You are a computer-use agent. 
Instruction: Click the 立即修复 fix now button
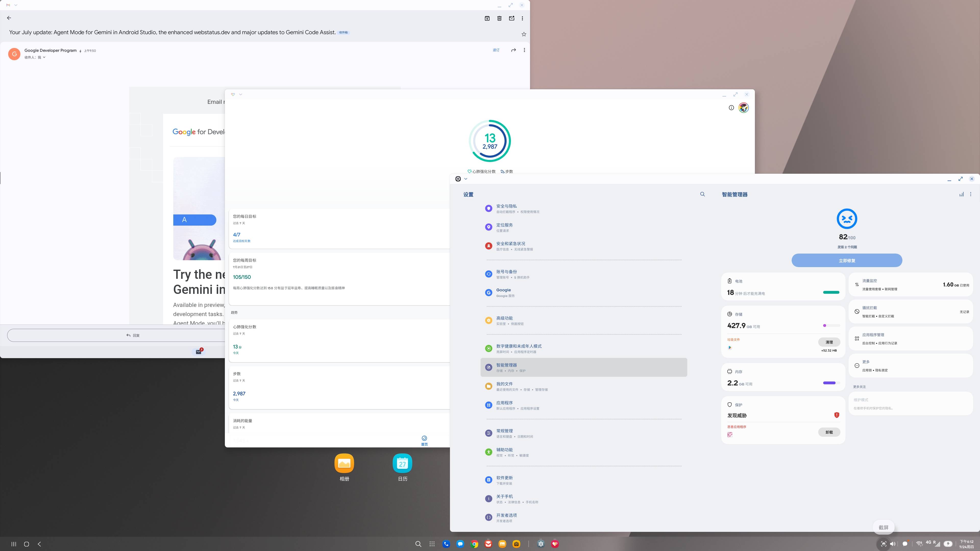[847, 260]
